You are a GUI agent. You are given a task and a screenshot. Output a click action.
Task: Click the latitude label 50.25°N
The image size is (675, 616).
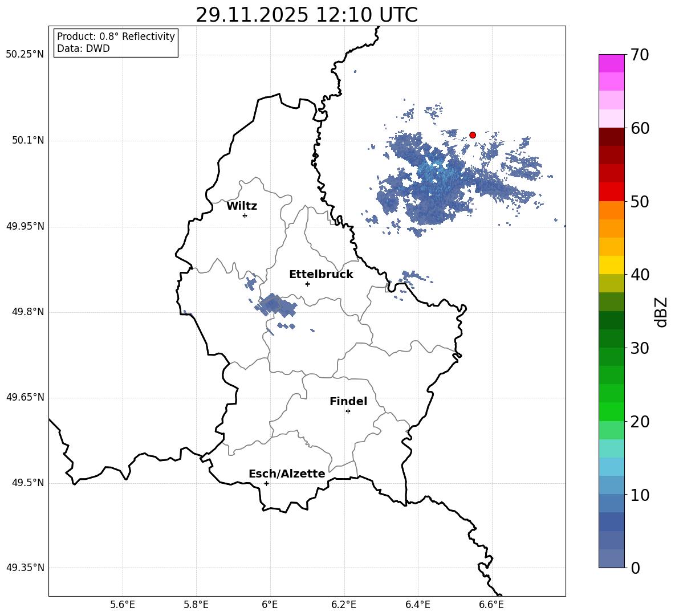point(25,55)
